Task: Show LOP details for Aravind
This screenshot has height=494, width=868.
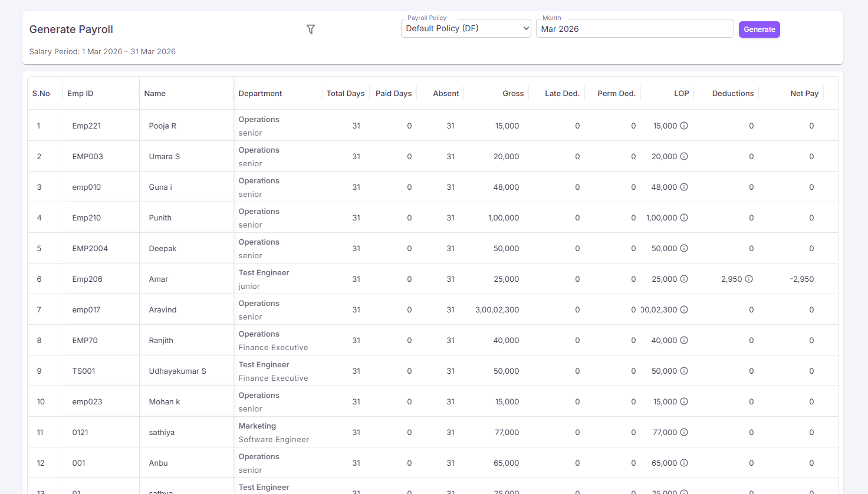Action: (x=684, y=309)
